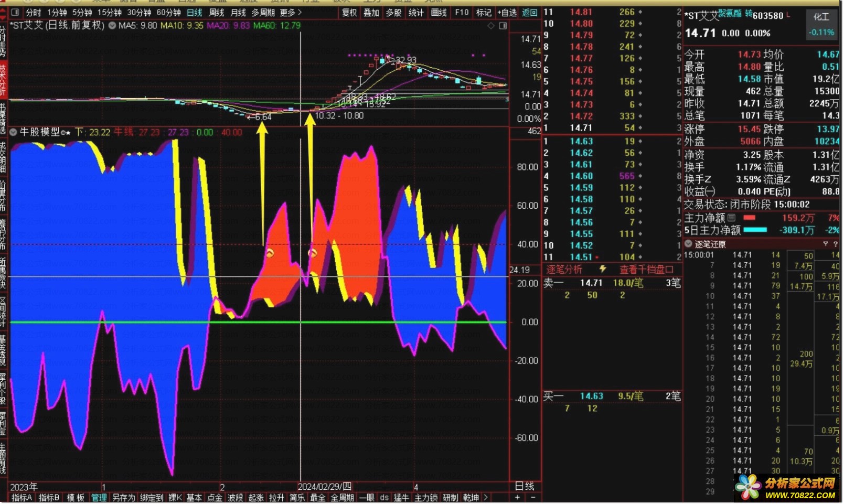Zoom in chart with plus button

click(x=518, y=498)
